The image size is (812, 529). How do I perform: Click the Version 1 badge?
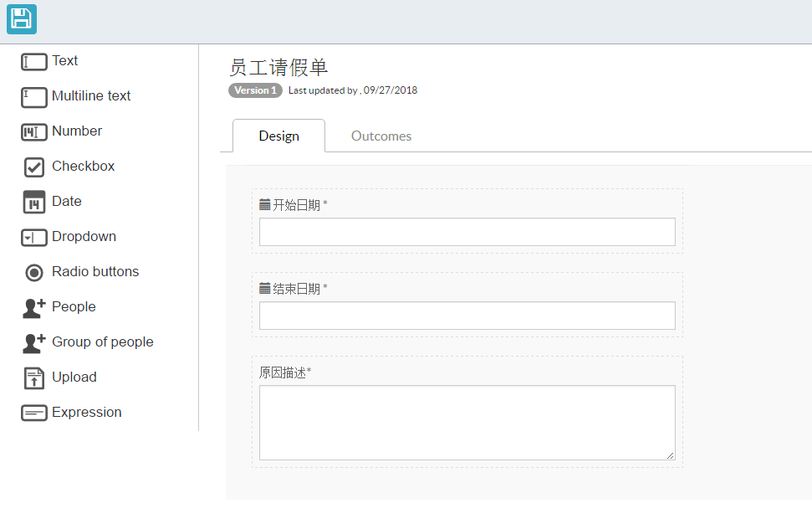[255, 90]
